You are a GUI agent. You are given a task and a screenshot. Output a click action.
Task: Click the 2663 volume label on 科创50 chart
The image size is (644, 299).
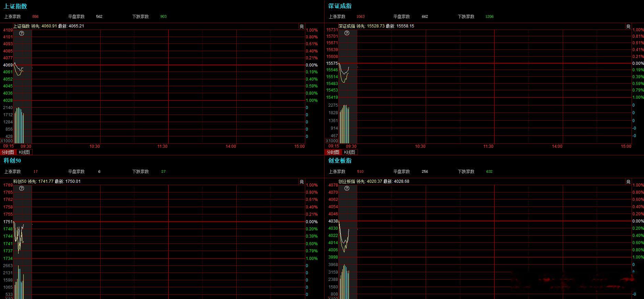click(x=8, y=266)
